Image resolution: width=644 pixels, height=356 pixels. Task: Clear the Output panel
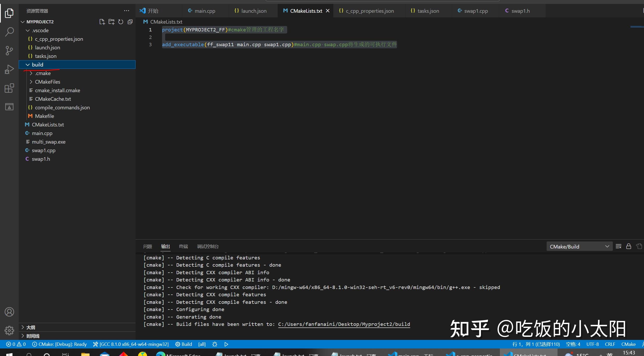618,246
